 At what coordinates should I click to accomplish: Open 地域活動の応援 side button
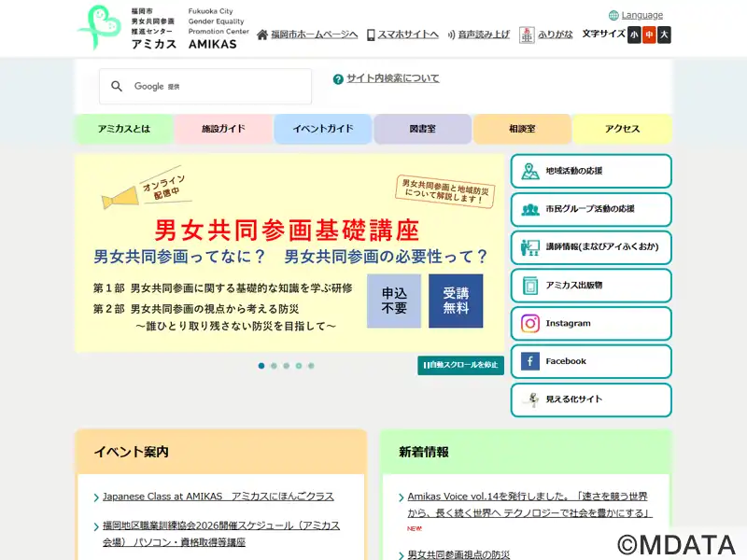point(591,171)
